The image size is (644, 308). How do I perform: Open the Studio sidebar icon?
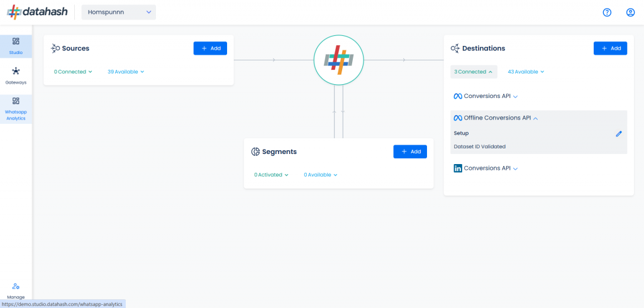coord(16,46)
